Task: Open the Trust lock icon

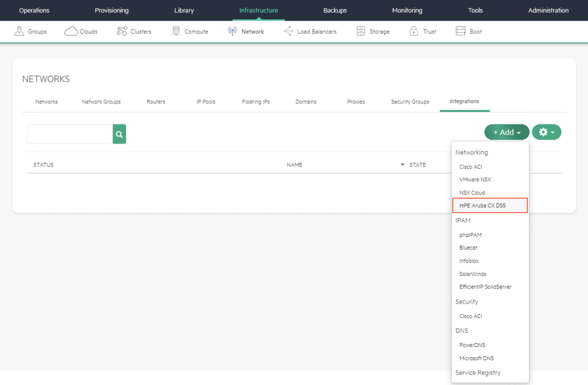Action: click(x=413, y=32)
